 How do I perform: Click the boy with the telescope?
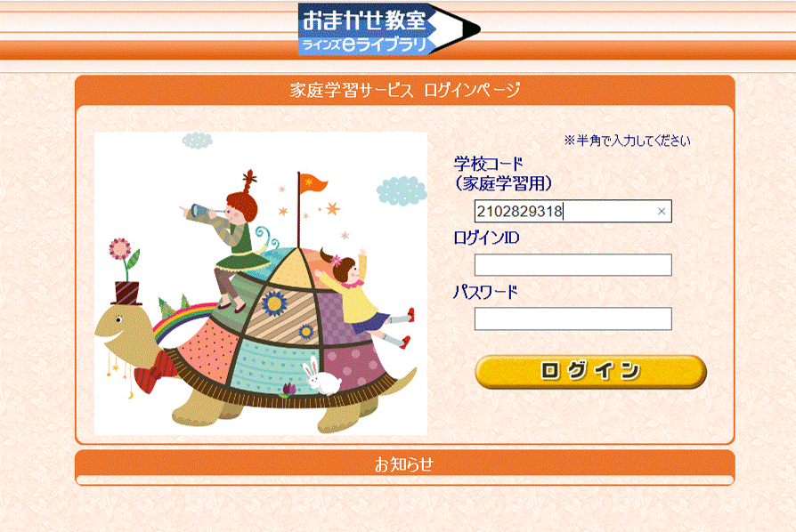click(x=229, y=238)
